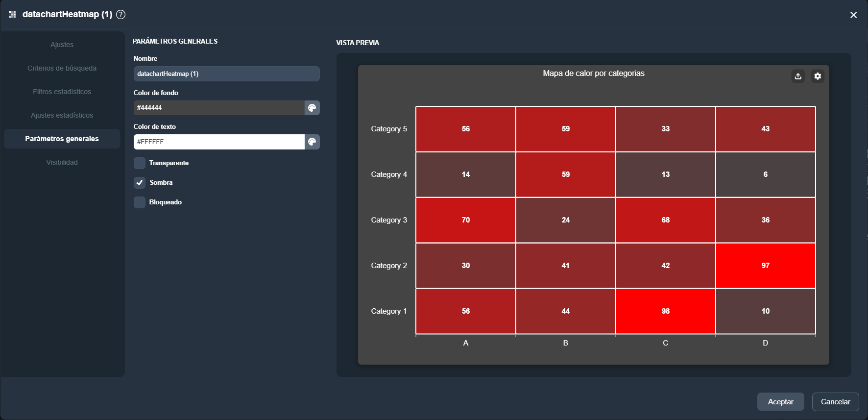The image size is (868, 420).
Task: Click the Nombre text field
Action: click(226, 74)
